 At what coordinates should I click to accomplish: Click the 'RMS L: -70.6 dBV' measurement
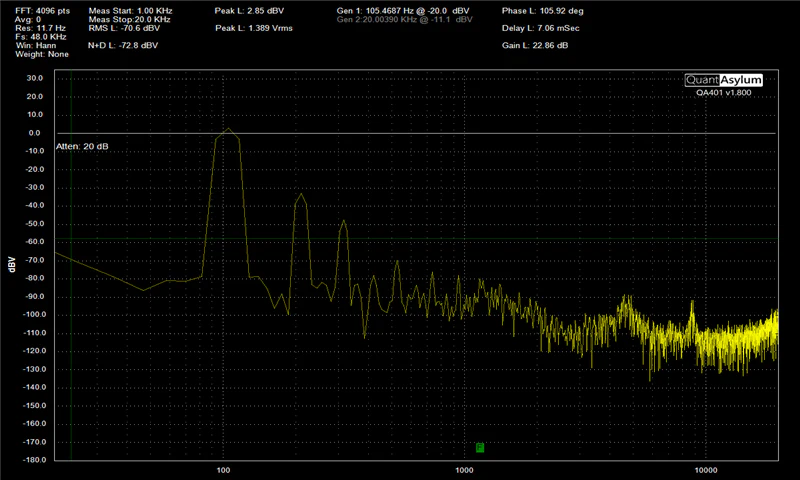[124, 28]
